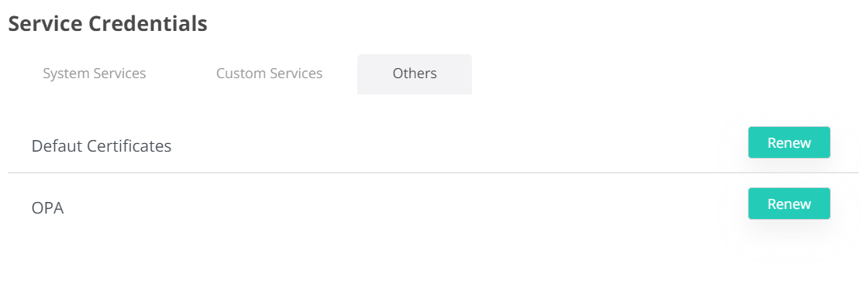Viewport: 868px width, 301px height.
Task: Click the divider line between the two rows
Action: [433, 173]
